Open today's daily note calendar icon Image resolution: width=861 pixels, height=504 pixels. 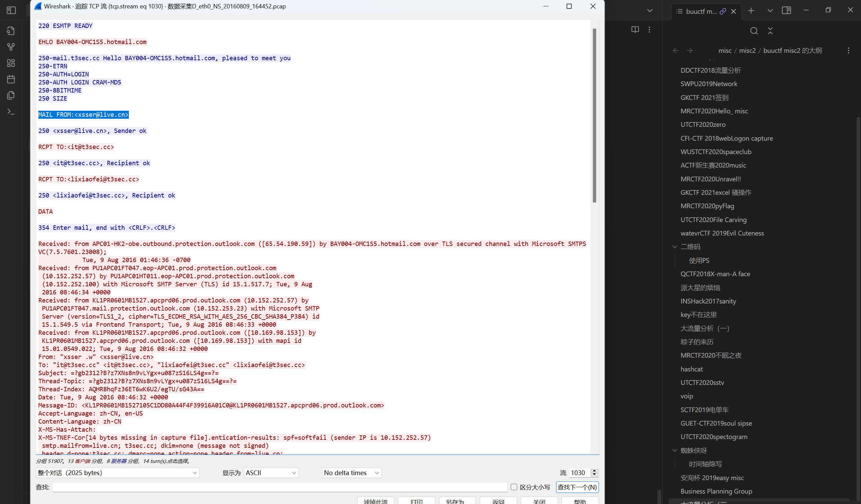click(11, 79)
